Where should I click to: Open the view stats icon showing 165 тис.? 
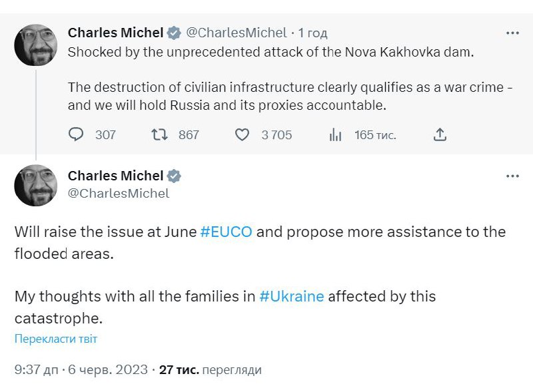(336, 134)
